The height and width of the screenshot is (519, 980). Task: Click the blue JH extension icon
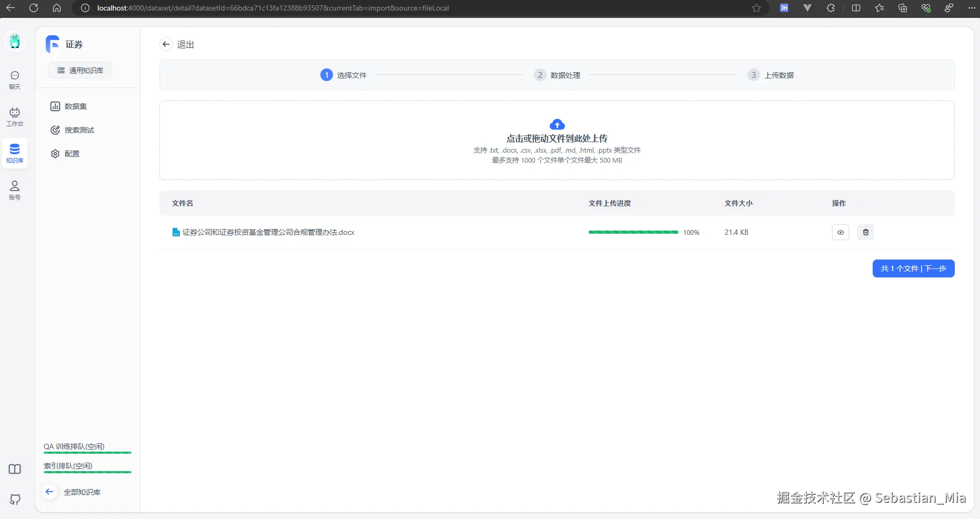click(x=784, y=8)
